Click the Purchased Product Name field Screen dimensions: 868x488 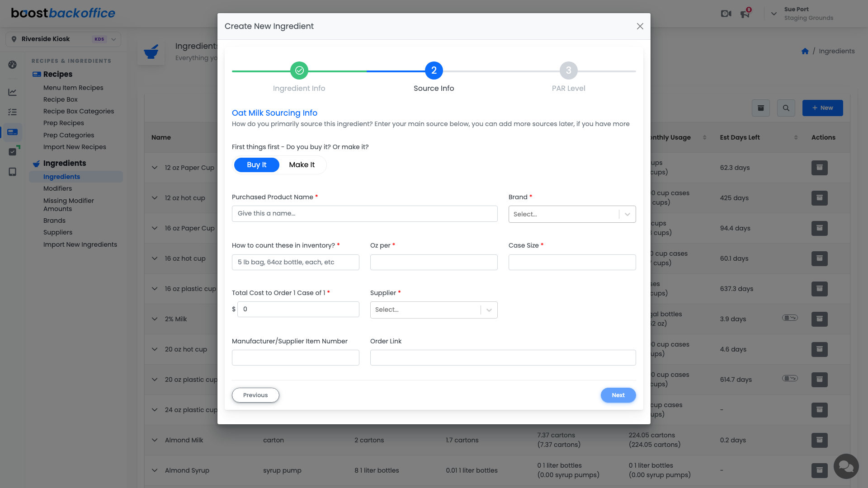pos(365,214)
